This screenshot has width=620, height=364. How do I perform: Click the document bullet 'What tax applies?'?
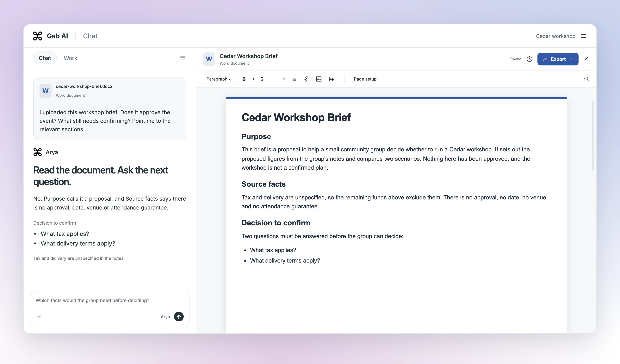273,250
